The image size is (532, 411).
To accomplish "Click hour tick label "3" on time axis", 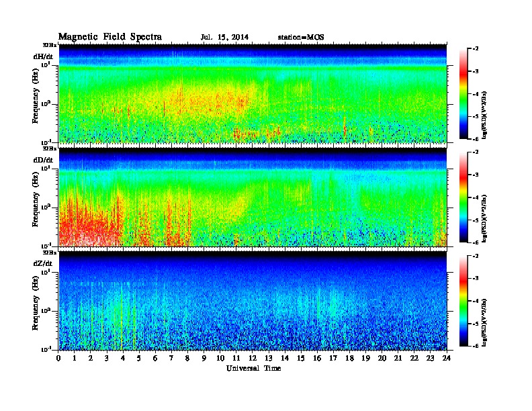I will 107,359.
